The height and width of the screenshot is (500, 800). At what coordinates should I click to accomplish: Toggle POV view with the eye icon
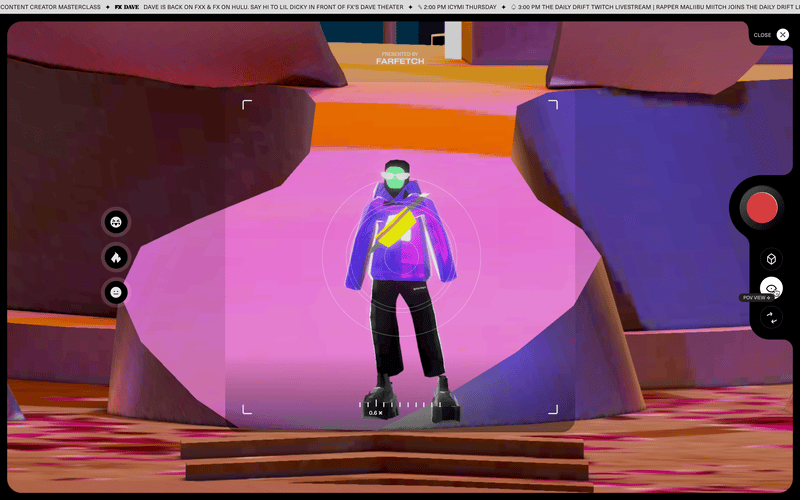coord(771,287)
